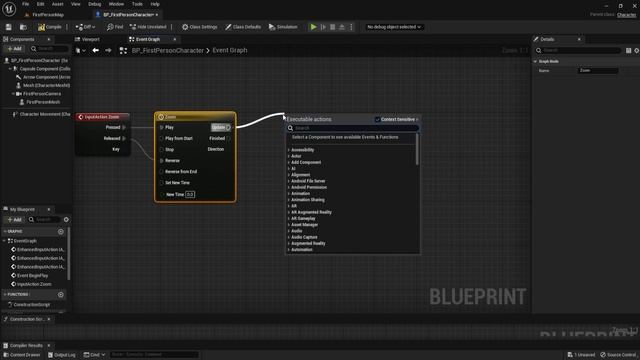Click the Find button in toolbar
640x360 pixels.
(x=115, y=27)
